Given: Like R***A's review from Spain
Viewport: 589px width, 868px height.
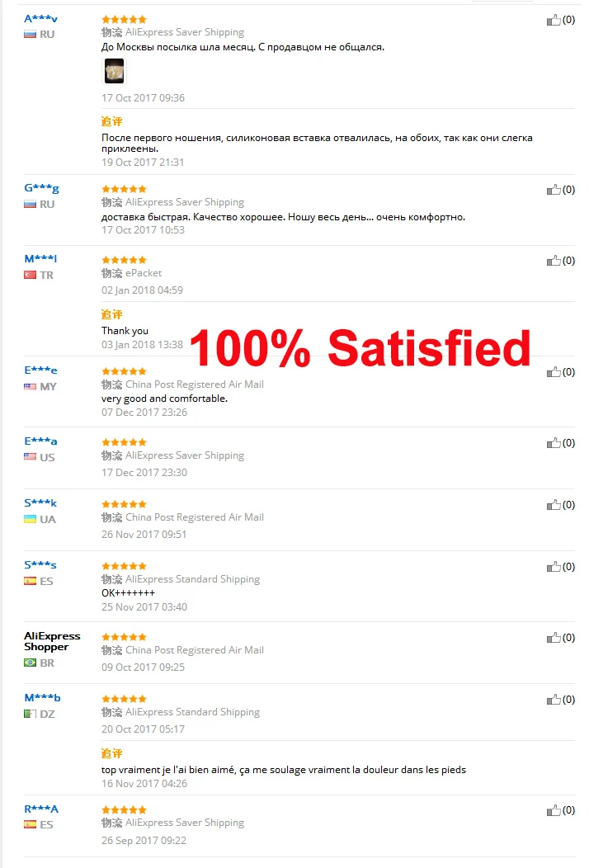Looking at the screenshot, I should [x=554, y=811].
